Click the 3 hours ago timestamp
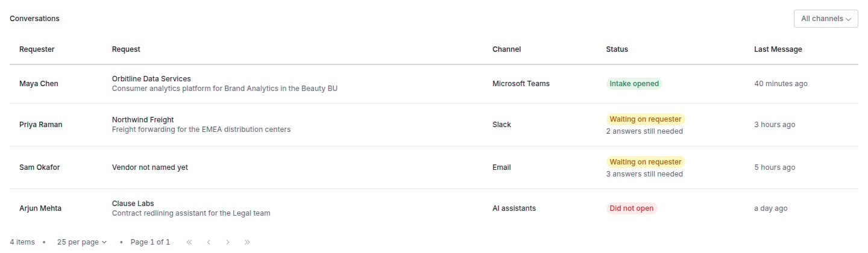The image size is (868, 253). [775, 125]
